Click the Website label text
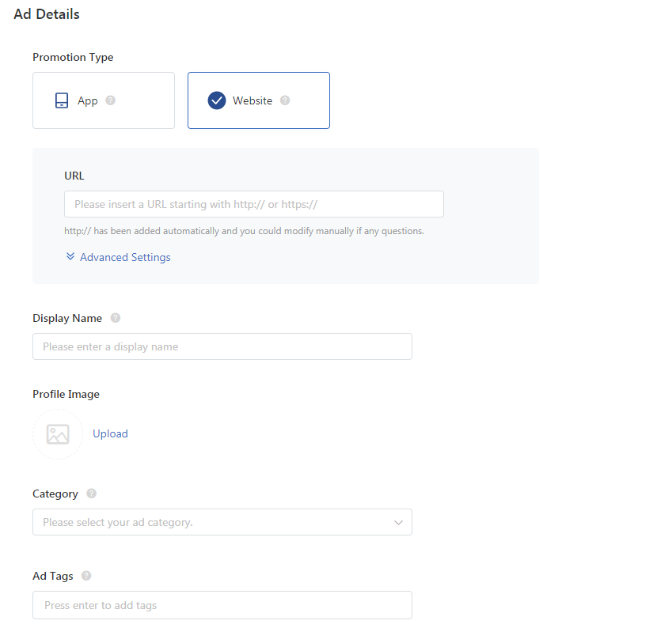This screenshot has width=672, height=628. (x=252, y=100)
